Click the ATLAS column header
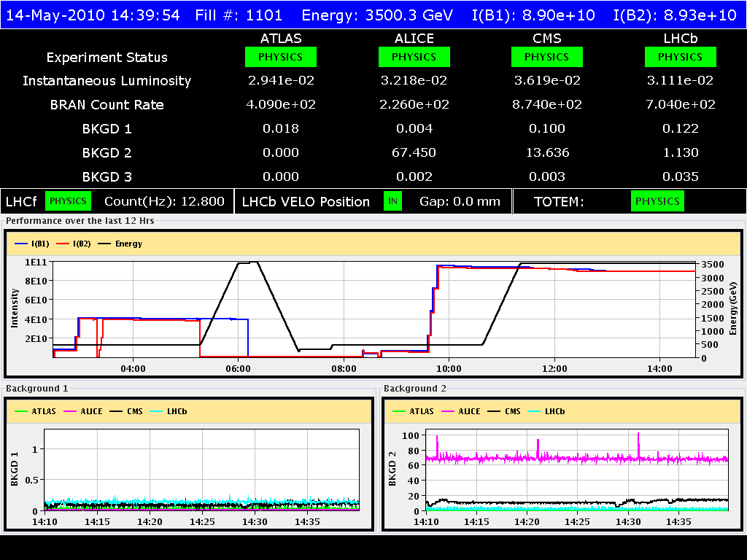 coord(281,39)
